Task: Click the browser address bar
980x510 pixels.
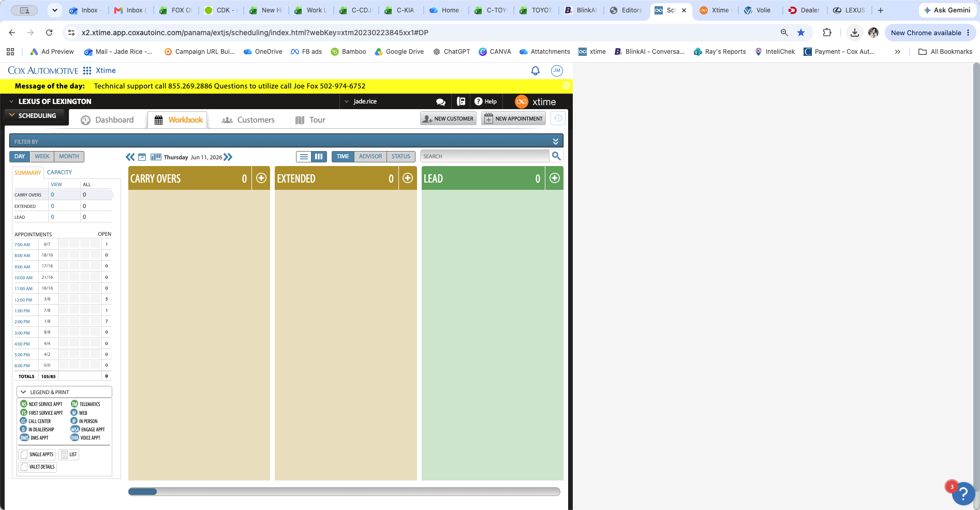Action: (424, 33)
